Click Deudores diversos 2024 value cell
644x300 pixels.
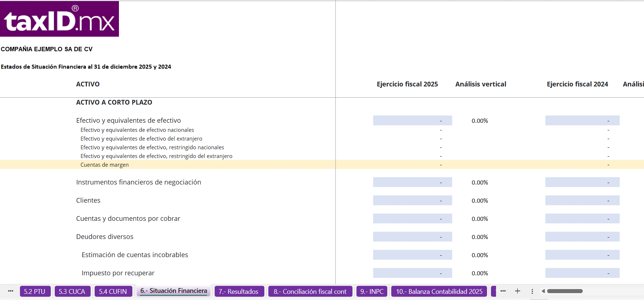582,237
